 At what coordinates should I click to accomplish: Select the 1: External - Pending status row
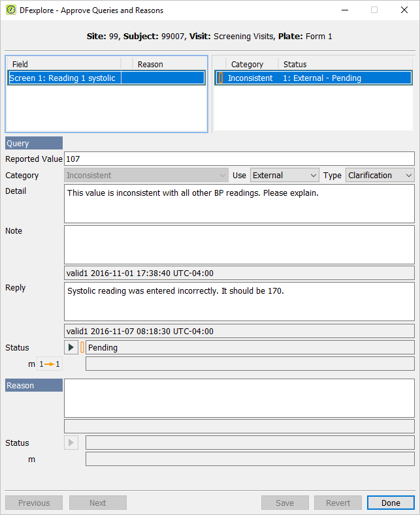[x=313, y=78]
